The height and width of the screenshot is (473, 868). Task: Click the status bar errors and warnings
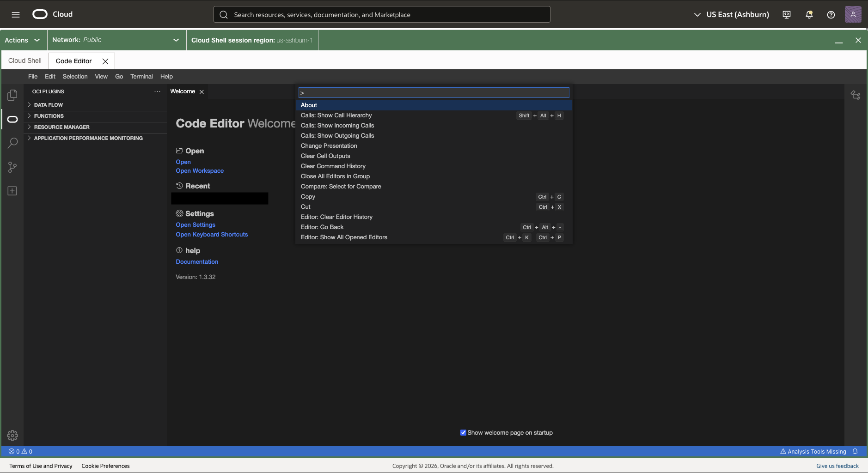[x=20, y=451]
